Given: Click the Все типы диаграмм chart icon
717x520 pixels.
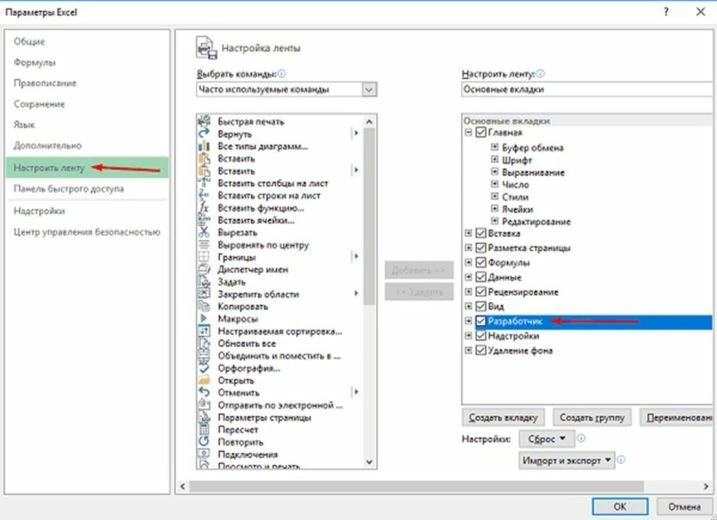Looking at the screenshot, I should (x=204, y=146).
